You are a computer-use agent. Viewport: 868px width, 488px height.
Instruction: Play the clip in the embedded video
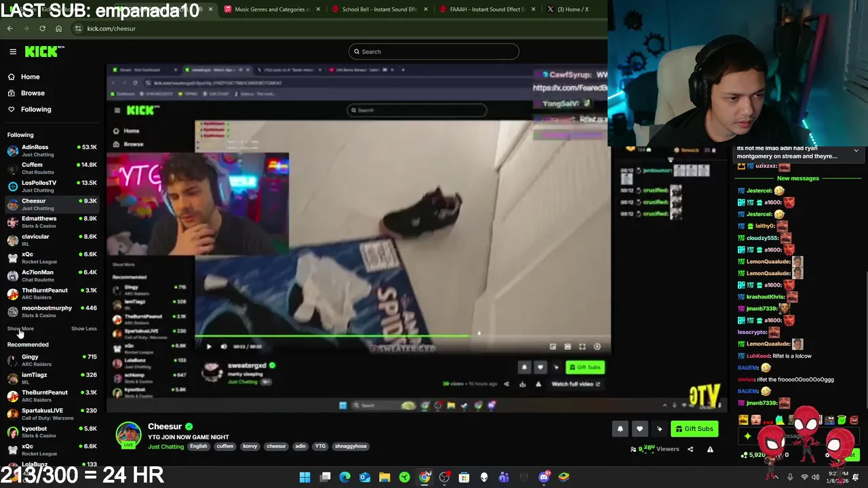(209, 346)
